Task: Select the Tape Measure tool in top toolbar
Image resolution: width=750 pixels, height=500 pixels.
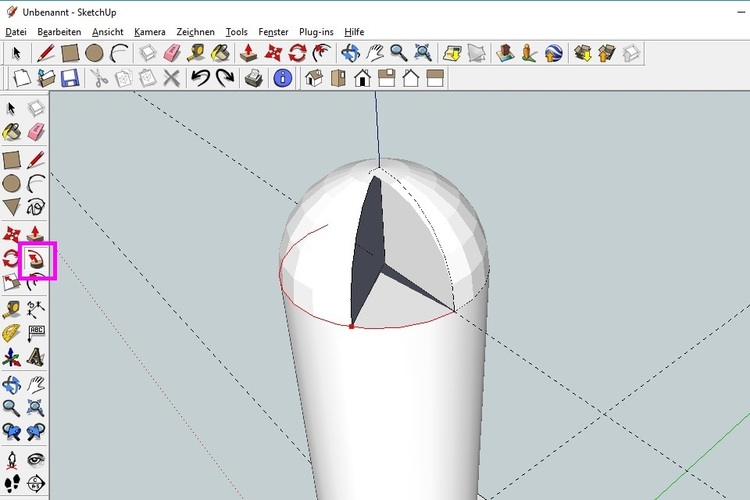Action: (x=196, y=53)
